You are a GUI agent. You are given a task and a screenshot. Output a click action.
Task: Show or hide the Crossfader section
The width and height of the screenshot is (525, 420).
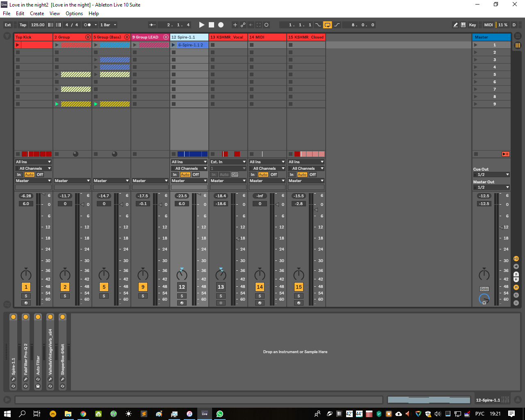pos(516,303)
